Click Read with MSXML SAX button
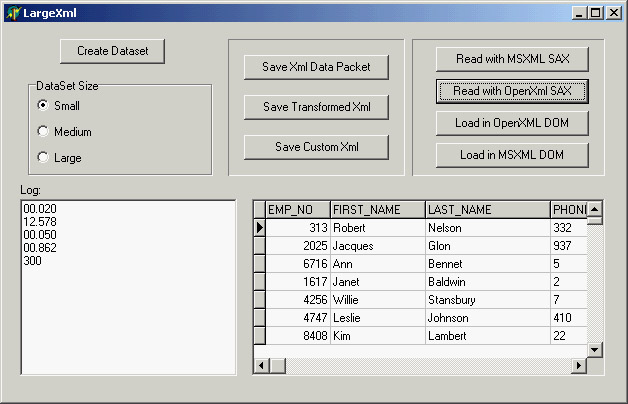The image size is (628, 404). pyautogui.click(x=511, y=59)
